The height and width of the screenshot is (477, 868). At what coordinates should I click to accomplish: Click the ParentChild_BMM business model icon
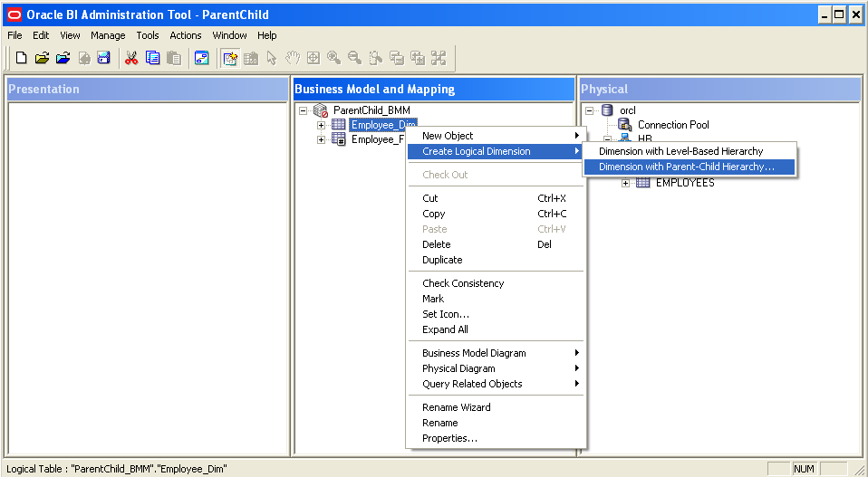(321, 110)
